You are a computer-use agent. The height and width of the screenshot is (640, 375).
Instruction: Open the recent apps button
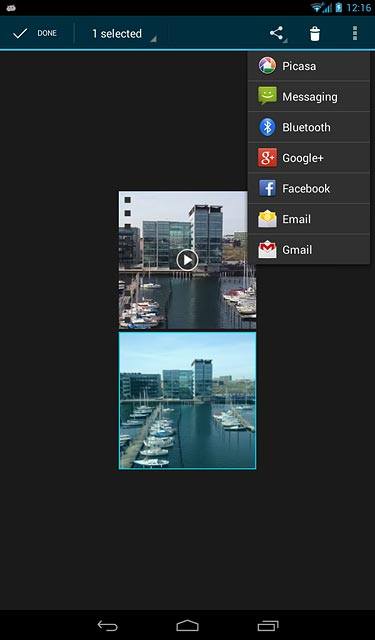coord(268,625)
